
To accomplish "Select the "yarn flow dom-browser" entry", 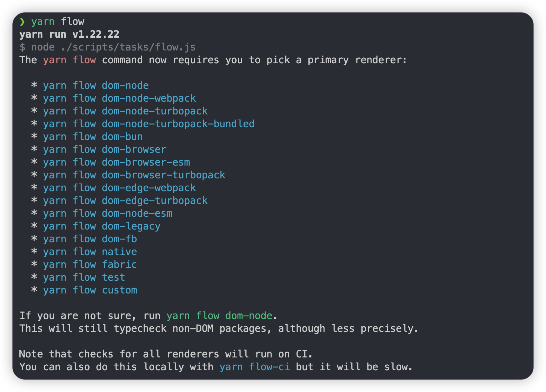I will (104, 149).
